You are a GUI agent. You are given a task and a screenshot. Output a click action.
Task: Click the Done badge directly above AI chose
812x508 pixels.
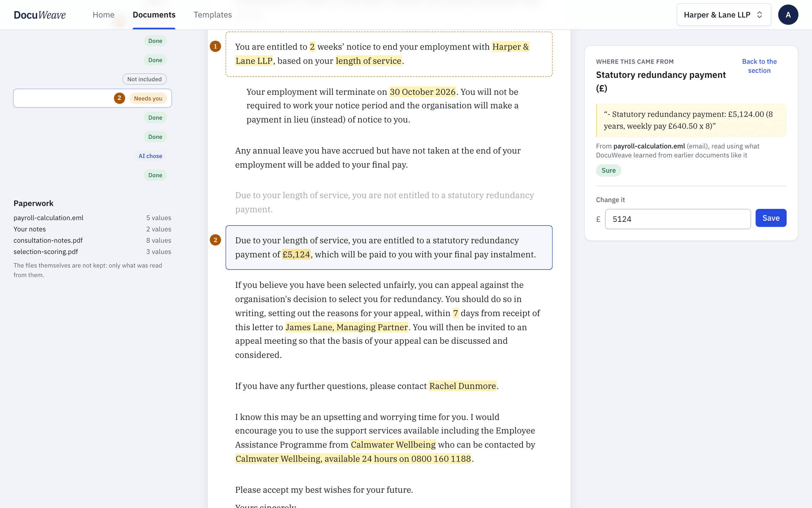pos(155,136)
